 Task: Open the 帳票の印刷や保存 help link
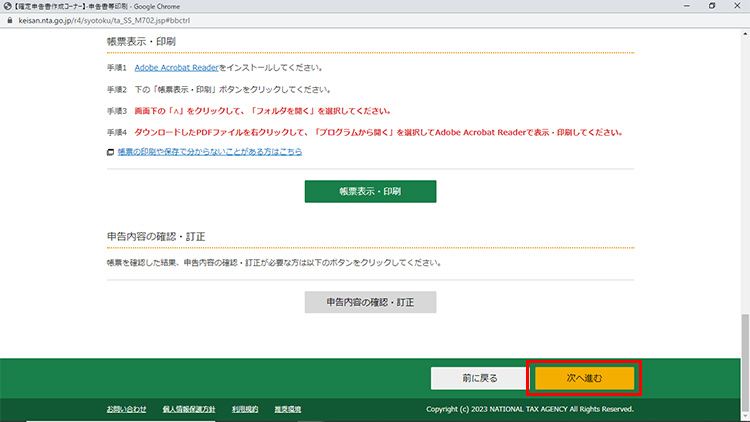pos(210,152)
